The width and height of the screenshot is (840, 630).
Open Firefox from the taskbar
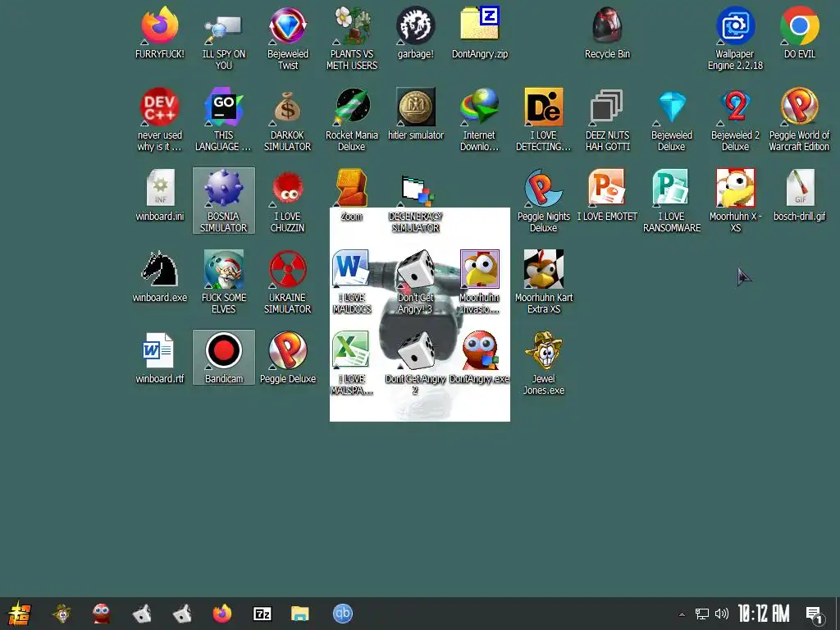221,614
